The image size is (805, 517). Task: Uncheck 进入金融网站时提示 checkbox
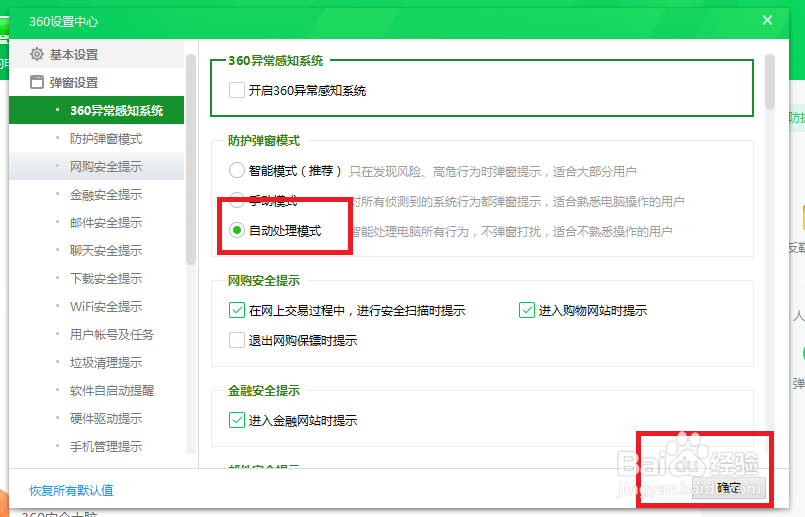[x=237, y=420]
